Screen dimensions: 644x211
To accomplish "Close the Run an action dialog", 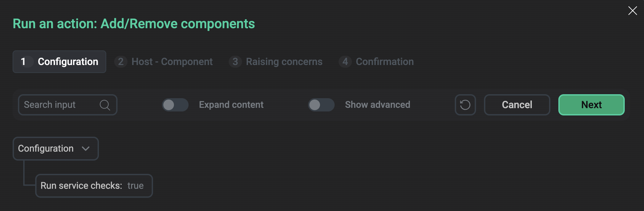I will [632, 11].
